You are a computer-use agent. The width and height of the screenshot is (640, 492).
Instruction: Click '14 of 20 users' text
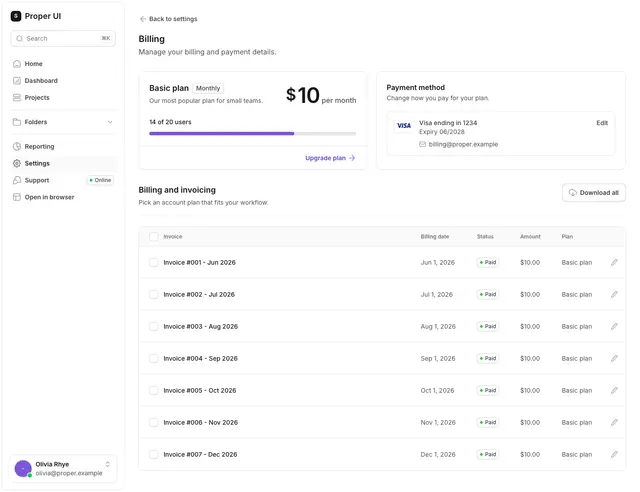170,122
